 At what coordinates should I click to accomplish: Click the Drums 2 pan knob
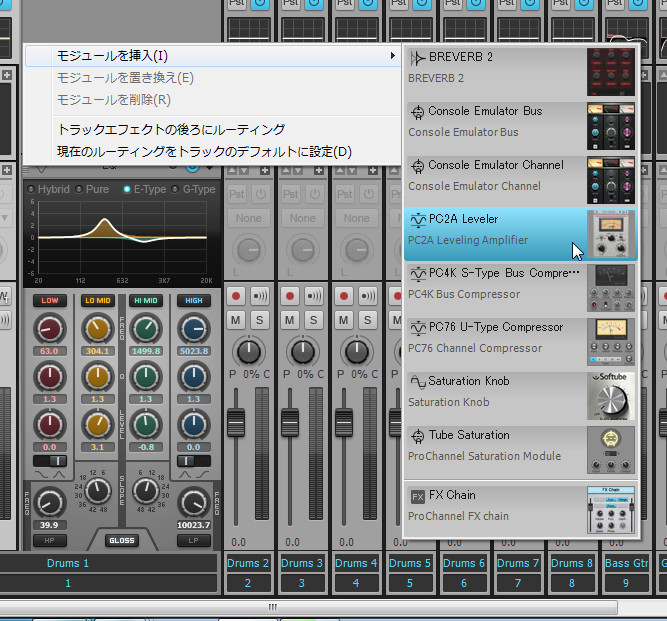(249, 352)
